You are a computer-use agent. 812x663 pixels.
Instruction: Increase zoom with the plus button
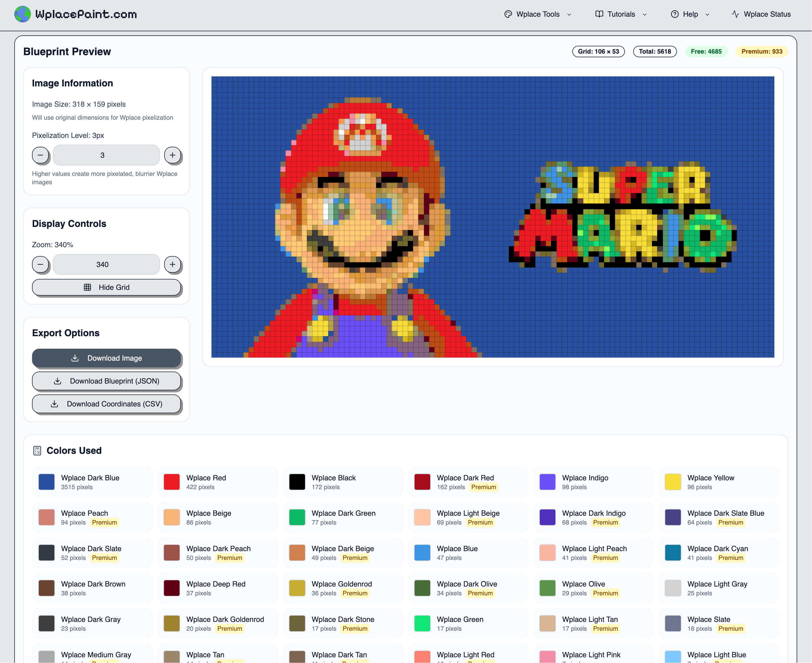pyautogui.click(x=173, y=264)
